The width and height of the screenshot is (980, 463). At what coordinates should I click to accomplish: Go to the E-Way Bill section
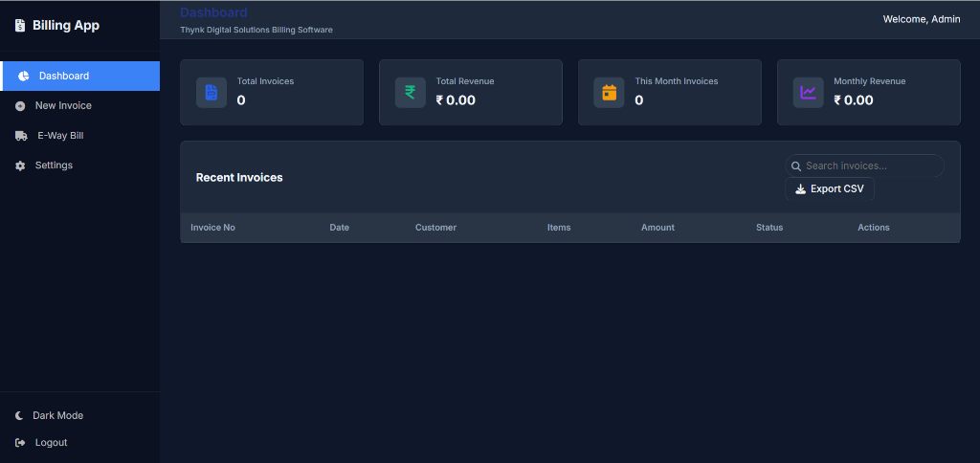[x=80, y=136]
